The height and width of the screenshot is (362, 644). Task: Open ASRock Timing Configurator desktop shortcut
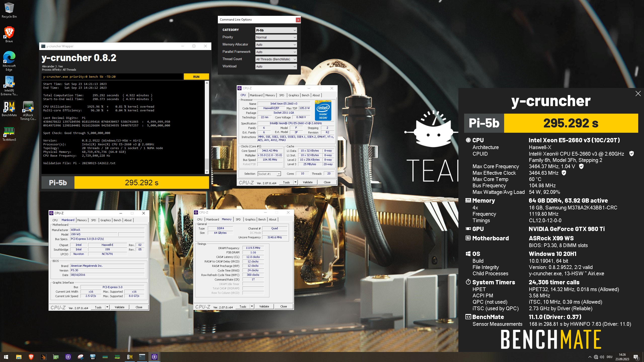coord(28,111)
